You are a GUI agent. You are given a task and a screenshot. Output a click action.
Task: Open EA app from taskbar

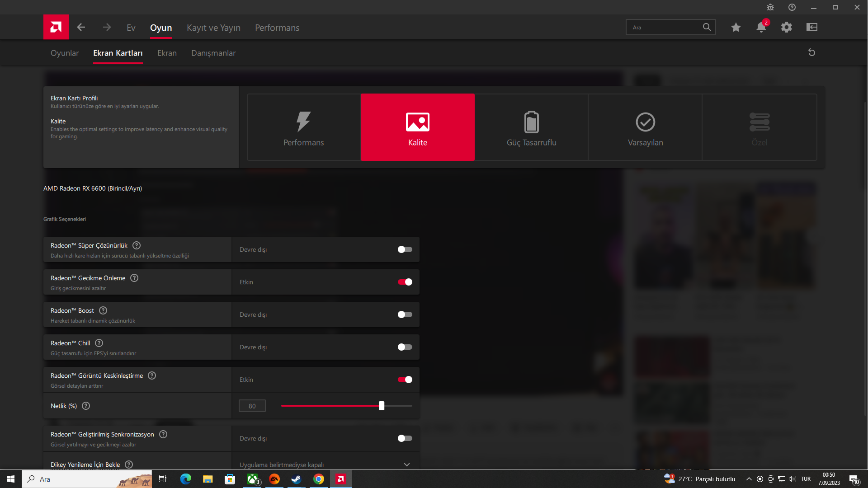pyautogui.click(x=274, y=479)
